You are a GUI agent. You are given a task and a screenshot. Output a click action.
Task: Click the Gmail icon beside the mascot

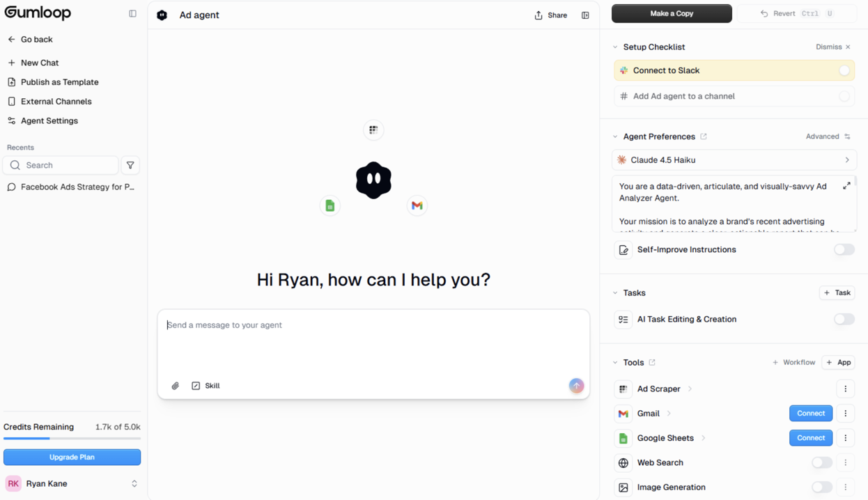(417, 205)
